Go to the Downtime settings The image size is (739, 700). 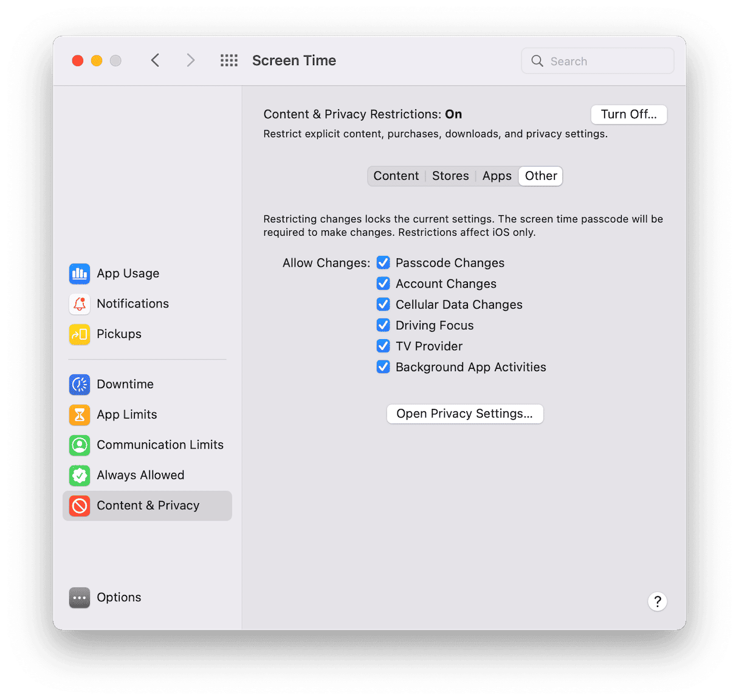click(125, 384)
